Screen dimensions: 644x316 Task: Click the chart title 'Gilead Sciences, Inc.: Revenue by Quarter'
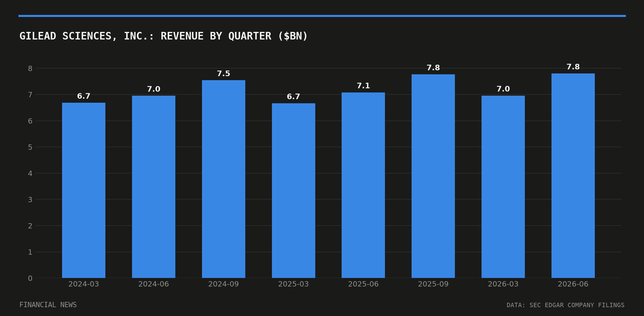pyautogui.click(x=163, y=36)
